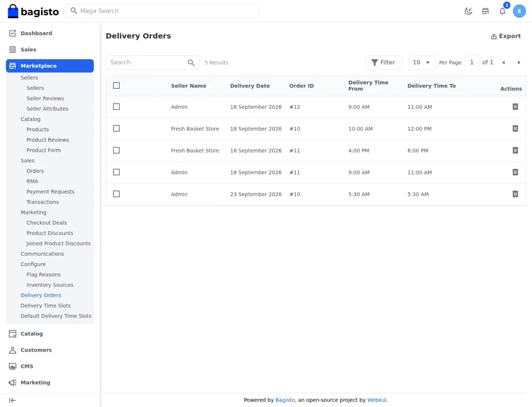The height and width of the screenshot is (407, 532).
Task: Follow the Webkul footer link
Action: [377, 400]
